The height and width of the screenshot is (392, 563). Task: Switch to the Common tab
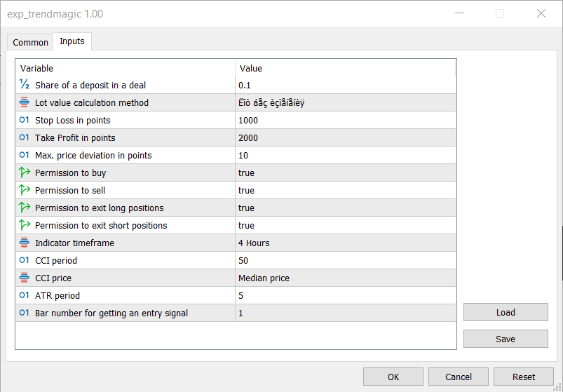click(31, 42)
